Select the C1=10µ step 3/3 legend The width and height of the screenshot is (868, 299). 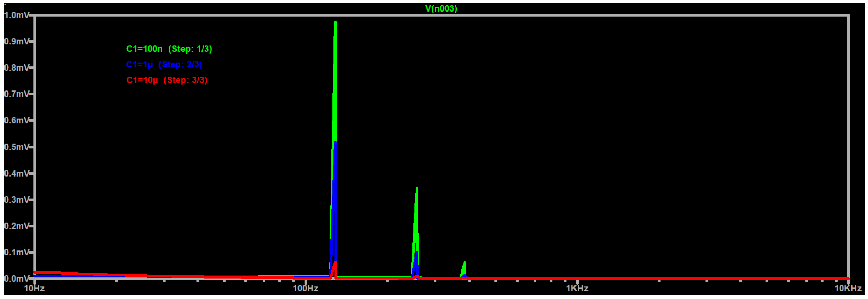point(167,80)
